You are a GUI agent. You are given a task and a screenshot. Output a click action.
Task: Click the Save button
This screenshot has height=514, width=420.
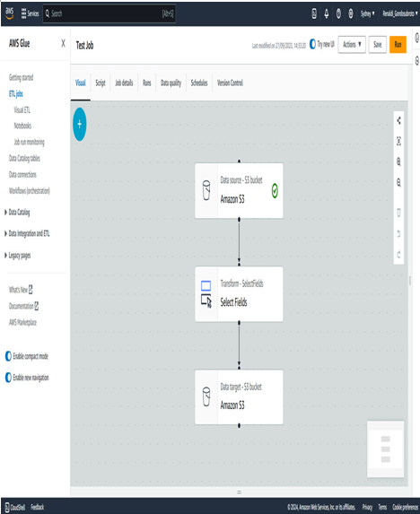(x=378, y=45)
